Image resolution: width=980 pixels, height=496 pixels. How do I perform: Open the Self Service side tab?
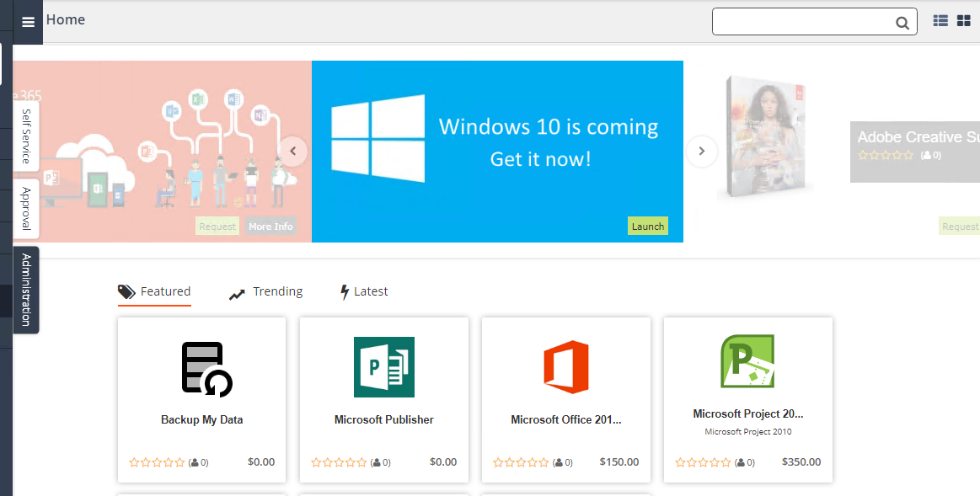26,135
